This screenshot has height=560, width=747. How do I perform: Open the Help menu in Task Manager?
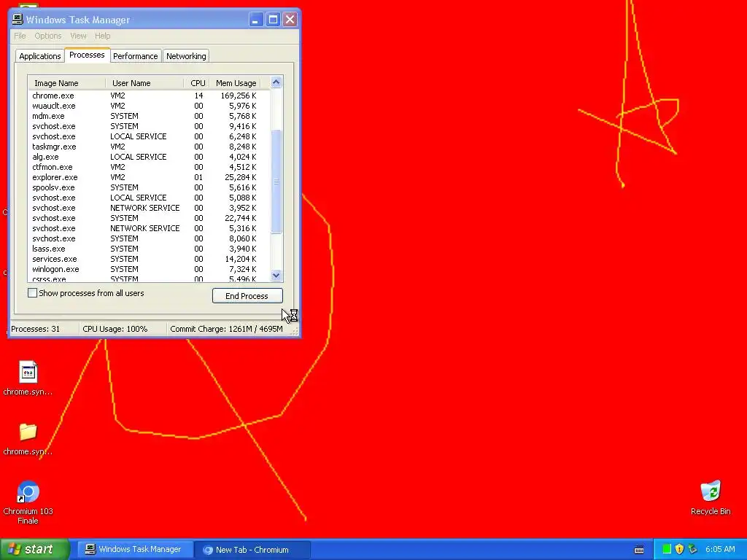tap(102, 36)
